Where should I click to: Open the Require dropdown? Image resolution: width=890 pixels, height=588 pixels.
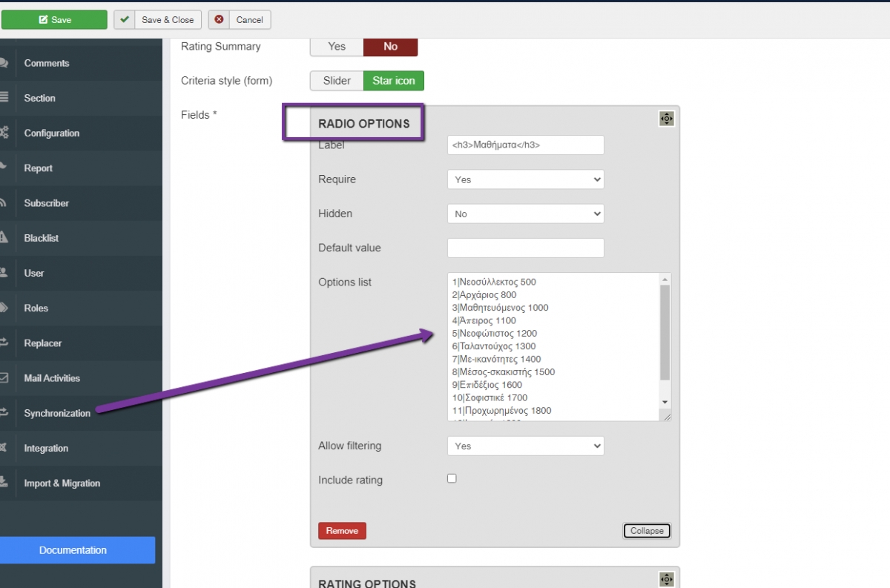tap(525, 179)
